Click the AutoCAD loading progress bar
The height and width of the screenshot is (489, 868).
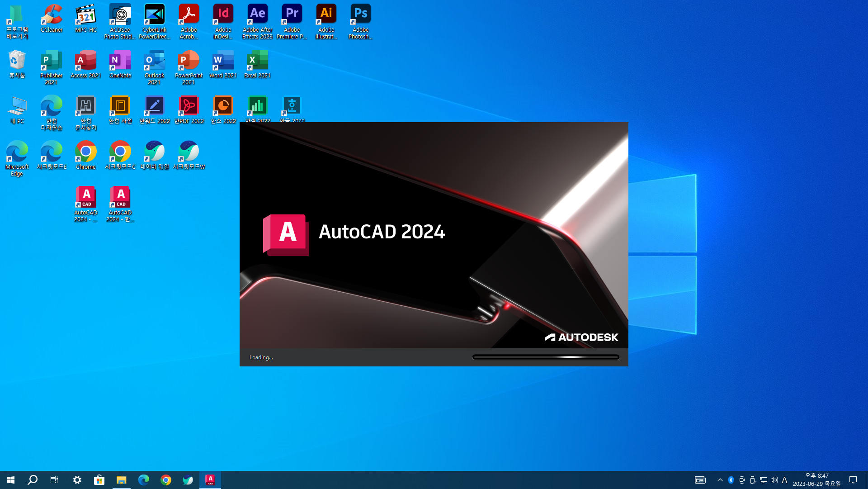[x=546, y=357]
